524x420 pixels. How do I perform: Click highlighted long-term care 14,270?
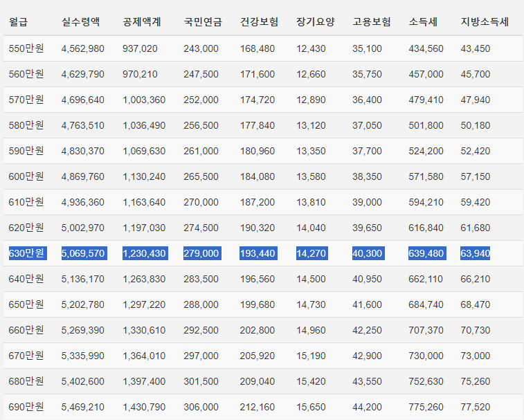click(x=312, y=253)
